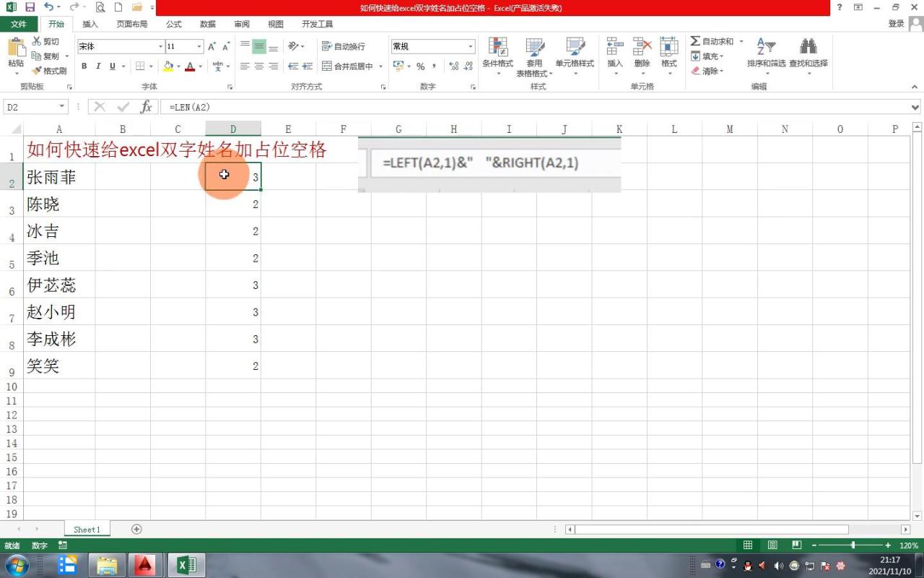
Task: Open 条件格式 conditional formatting
Action: click(497, 57)
